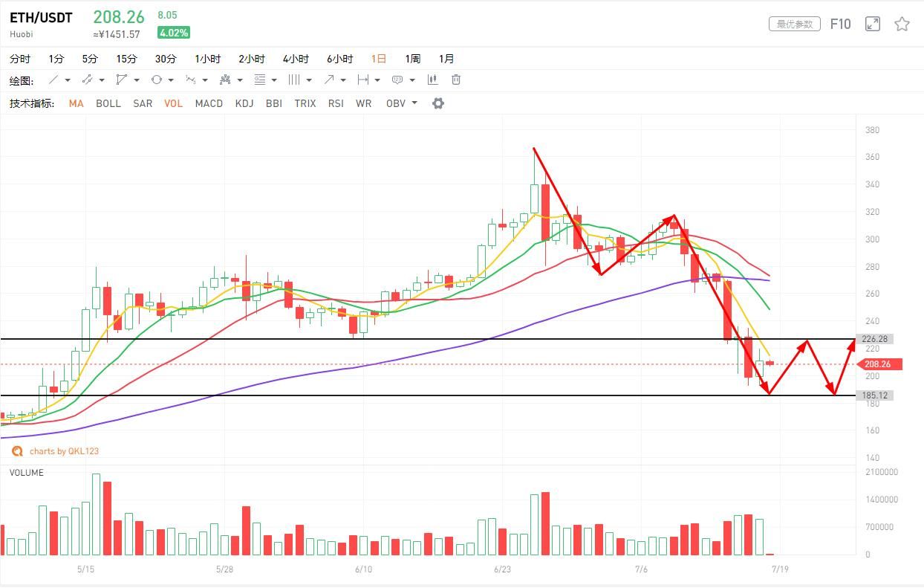Click the candlestick chart style icon
924x588 pixels.
point(432,80)
